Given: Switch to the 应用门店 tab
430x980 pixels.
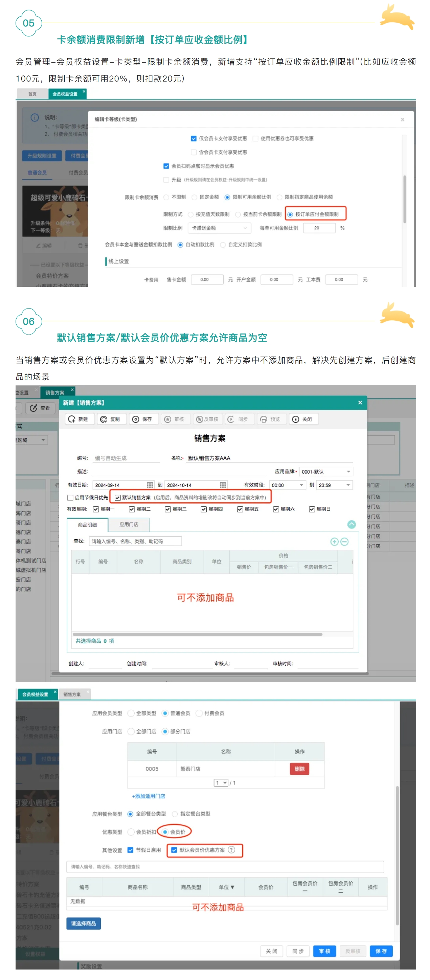Looking at the screenshot, I should pos(129,524).
